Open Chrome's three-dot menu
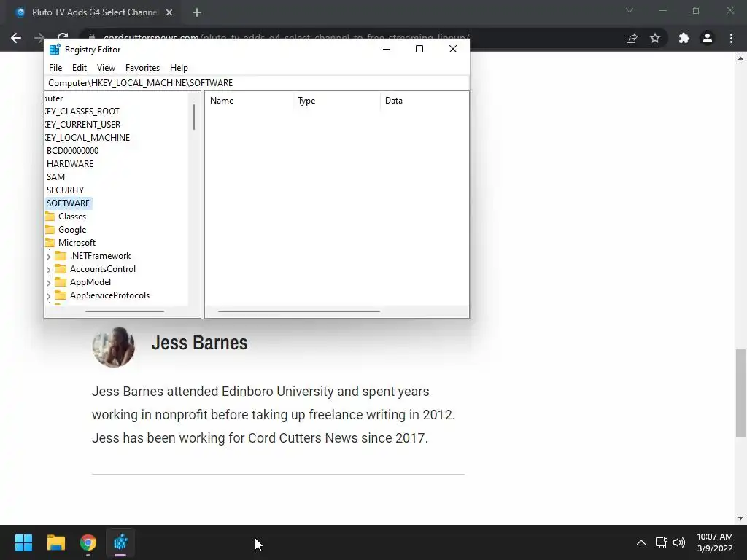Screen dimensions: 747x560 [731, 38]
